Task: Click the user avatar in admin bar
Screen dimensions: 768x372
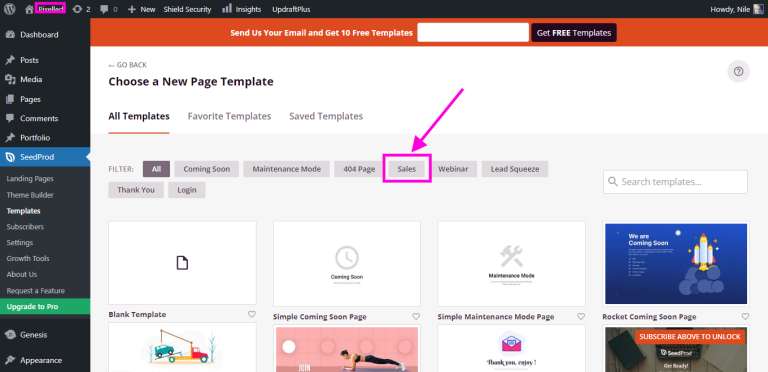Action: coord(758,9)
